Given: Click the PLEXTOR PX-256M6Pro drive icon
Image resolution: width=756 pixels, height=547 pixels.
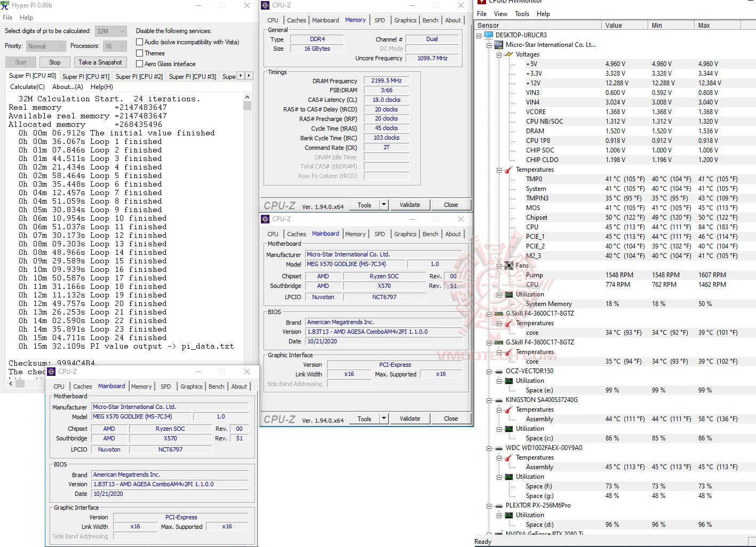Looking at the screenshot, I should click(498, 505).
